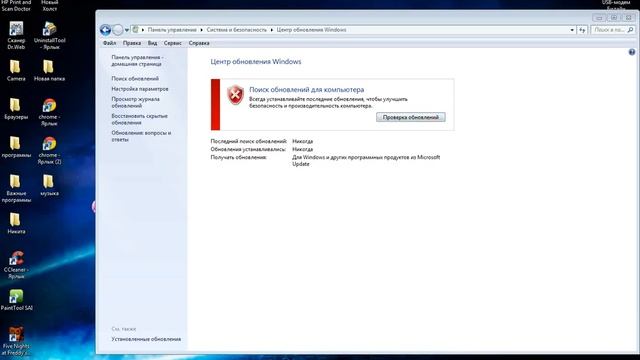The image size is (640, 360).
Task: Click the Поиск обновлений для компьютера heading
Action: [x=307, y=89]
